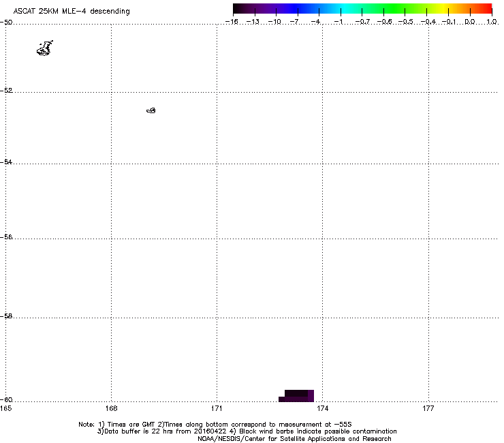Click the longitude label '171'
504x443 pixels.
(x=217, y=408)
